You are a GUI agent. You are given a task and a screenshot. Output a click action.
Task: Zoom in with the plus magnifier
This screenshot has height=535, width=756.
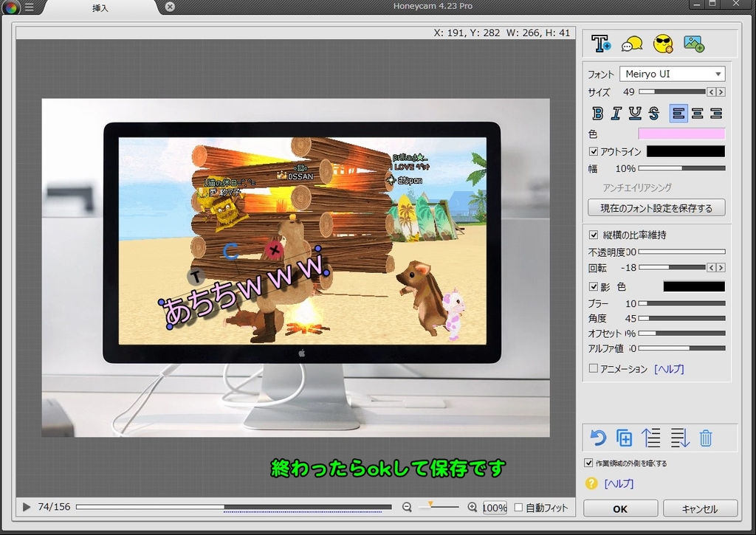pos(472,507)
